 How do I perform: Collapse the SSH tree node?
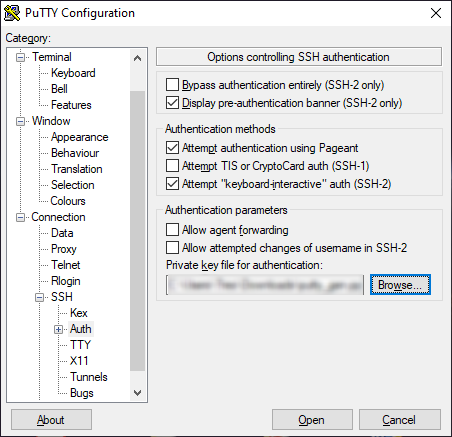coord(39,297)
